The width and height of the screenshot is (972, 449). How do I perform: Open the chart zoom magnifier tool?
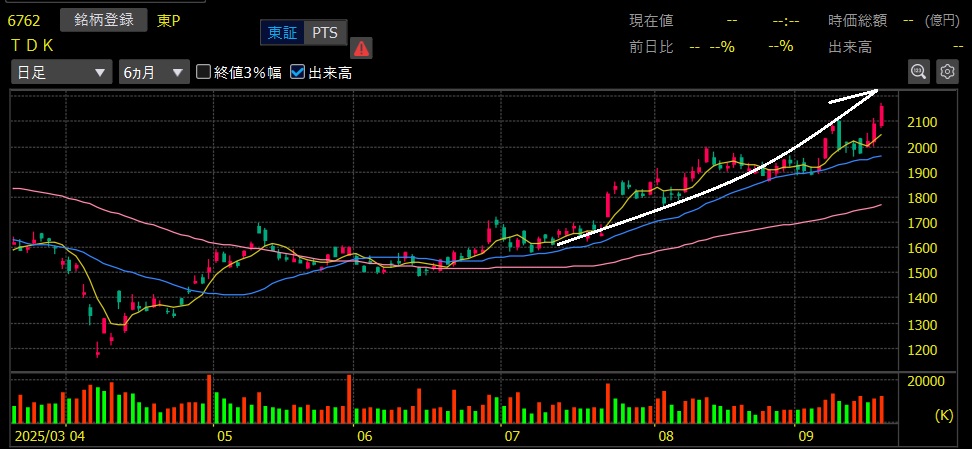(918, 71)
